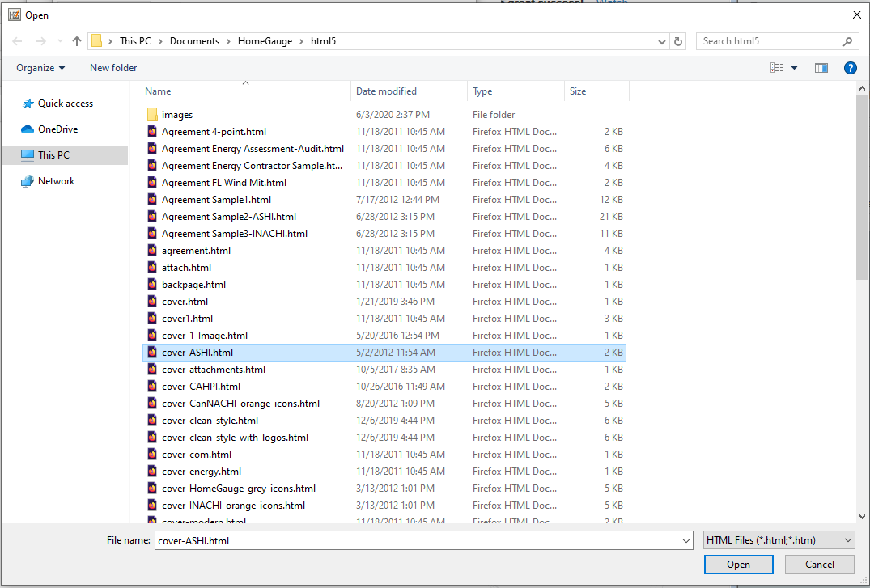Refresh the html5 folder listing
This screenshot has height=588, width=870.
(x=678, y=41)
